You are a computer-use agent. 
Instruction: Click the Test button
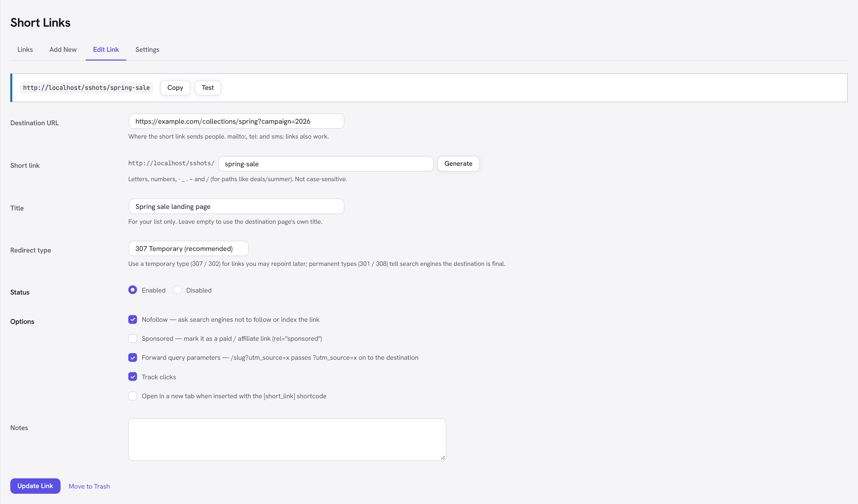point(208,88)
